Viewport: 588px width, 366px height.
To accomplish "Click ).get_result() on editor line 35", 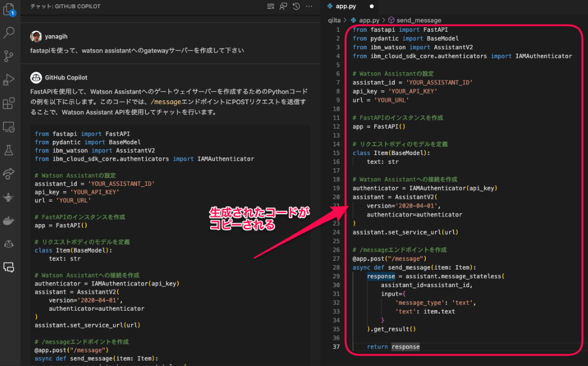I will coord(391,329).
